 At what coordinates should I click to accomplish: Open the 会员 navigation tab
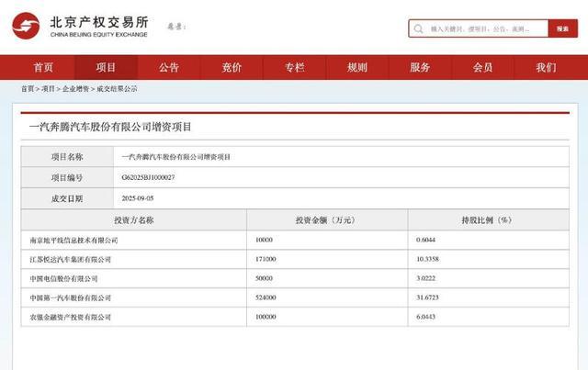[482, 67]
